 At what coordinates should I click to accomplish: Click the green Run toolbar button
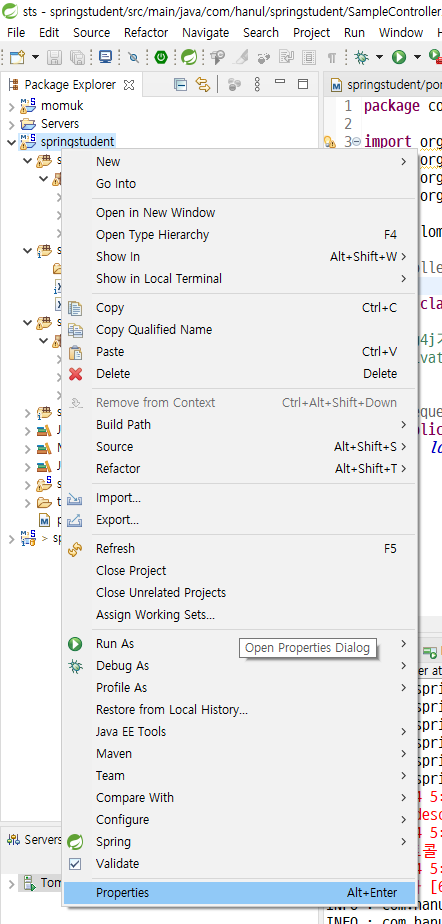400,57
